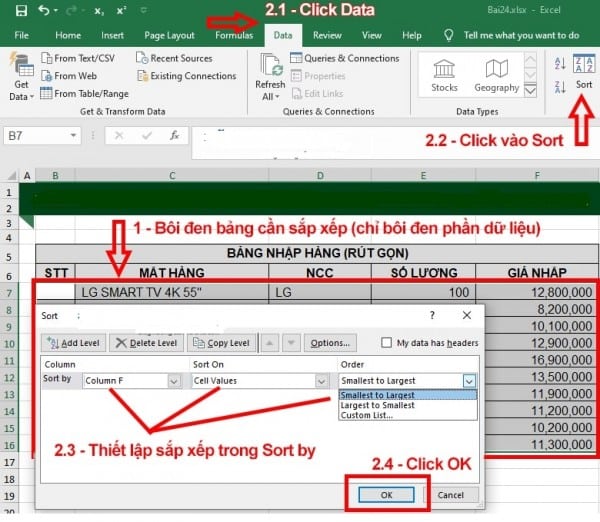Click Cancel in Sort dialog
The height and width of the screenshot is (522, 600).
pyautogui.click(x=451, y=495)
